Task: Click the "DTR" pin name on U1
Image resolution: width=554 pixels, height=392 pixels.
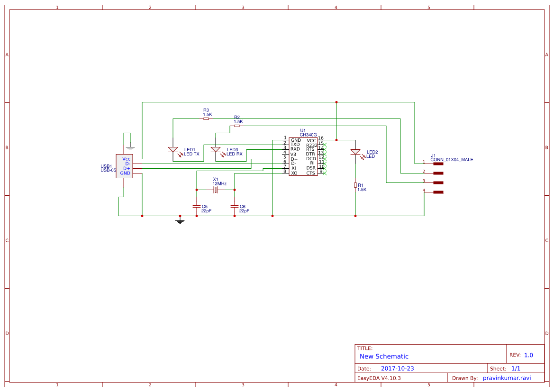Action: (310, 154)
